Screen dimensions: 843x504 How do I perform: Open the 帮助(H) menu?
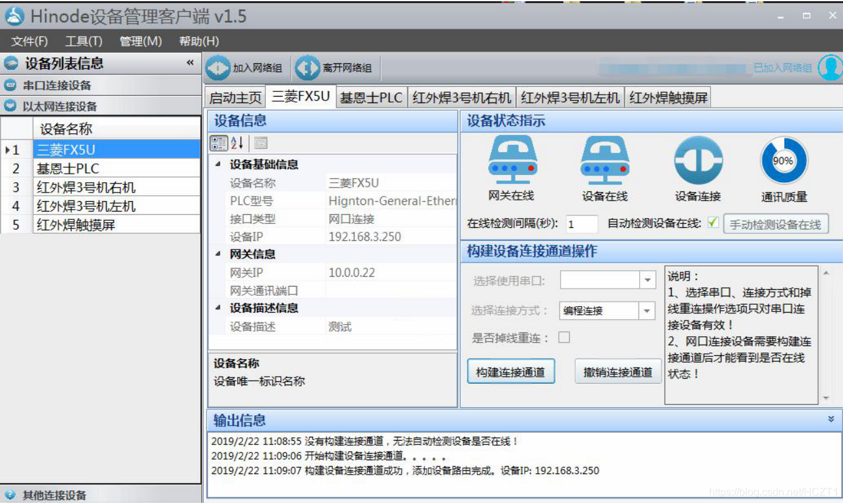(199, 41)
